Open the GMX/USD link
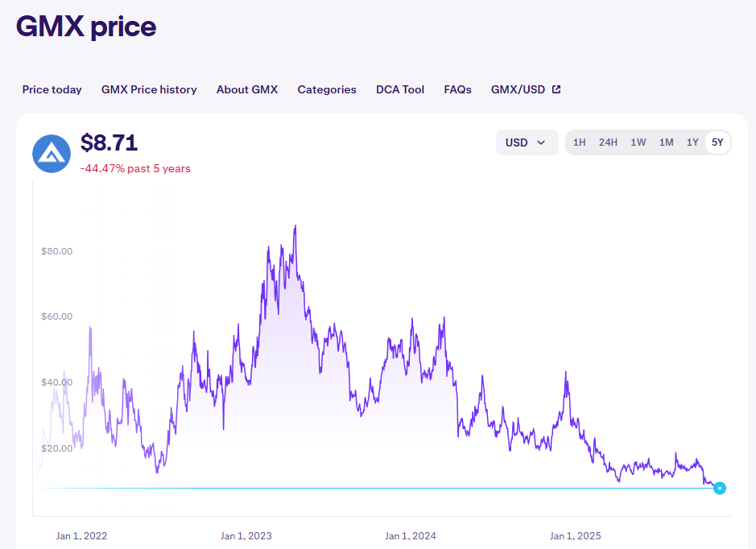The image size is (756, 549). [x=526, y=89]
